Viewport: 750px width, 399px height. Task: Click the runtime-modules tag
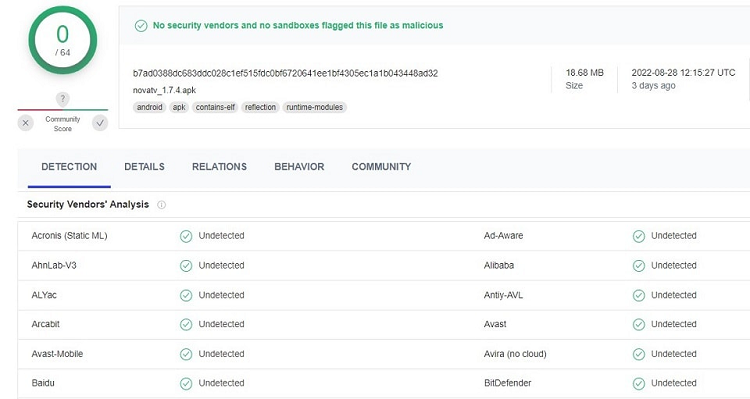(315, 108)
